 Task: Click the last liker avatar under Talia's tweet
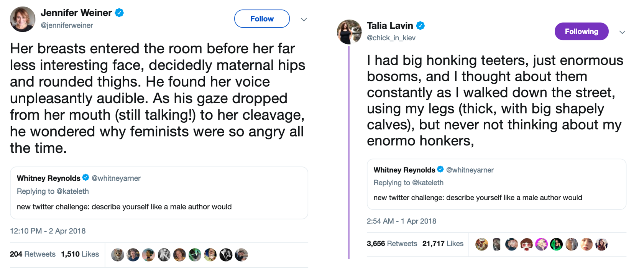tap(601, 244)
